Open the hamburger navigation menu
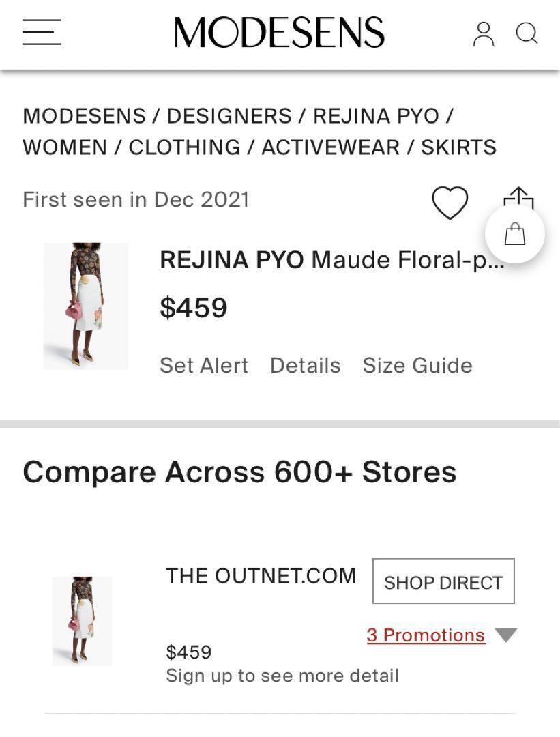Screen dimensions: 560x737 pos(42,32)
